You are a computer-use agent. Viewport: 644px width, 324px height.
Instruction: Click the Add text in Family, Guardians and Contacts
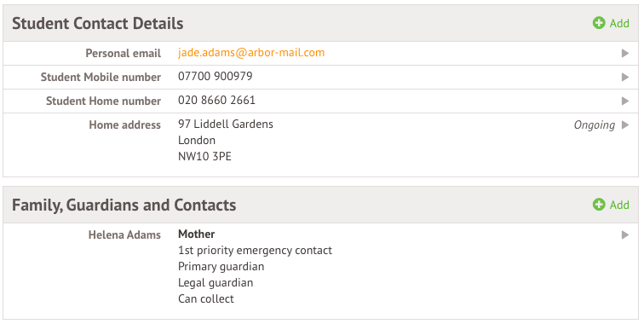(619, 205)
